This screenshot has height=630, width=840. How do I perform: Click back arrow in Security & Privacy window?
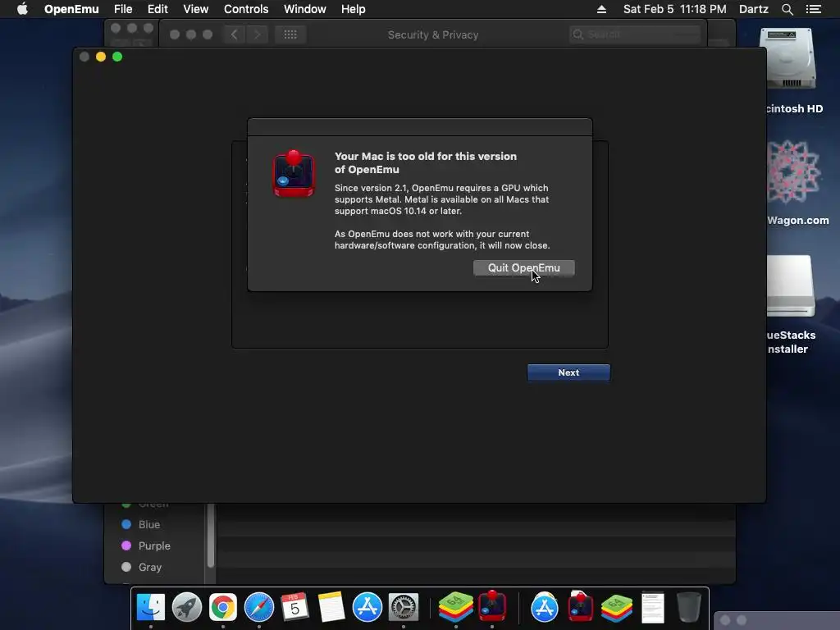point(234,34)
